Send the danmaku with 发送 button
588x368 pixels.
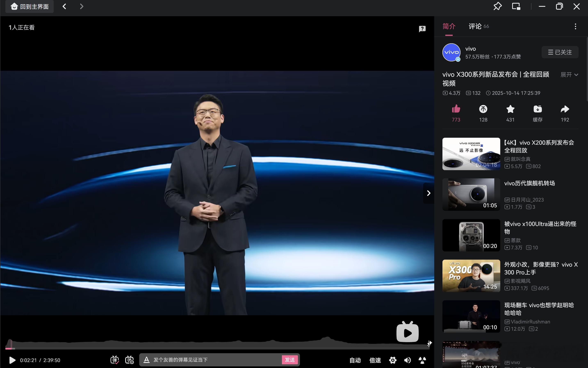click(x=290, y=360)
